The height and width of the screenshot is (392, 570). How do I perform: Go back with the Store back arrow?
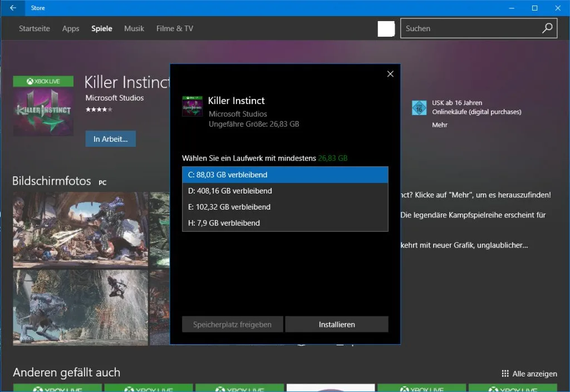[x=13, y=8]
